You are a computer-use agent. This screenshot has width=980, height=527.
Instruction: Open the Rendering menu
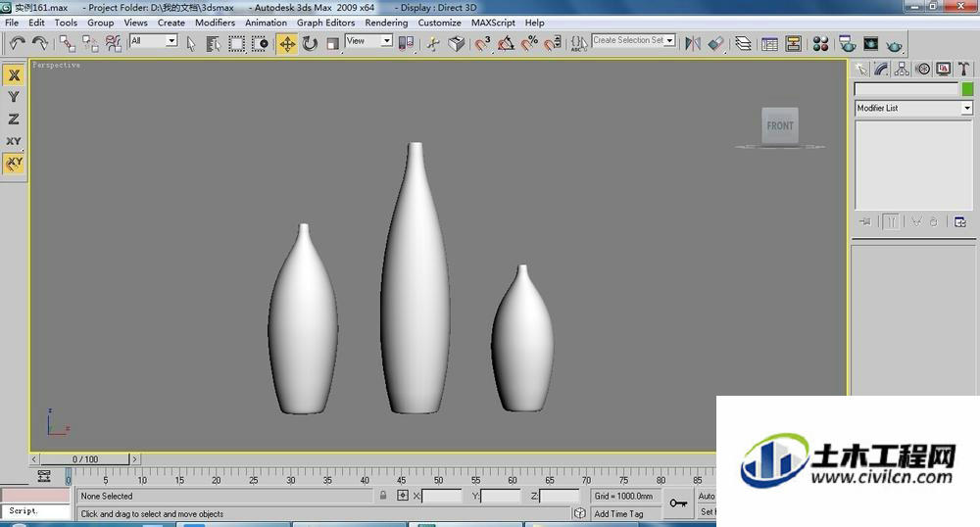[386, 23]
